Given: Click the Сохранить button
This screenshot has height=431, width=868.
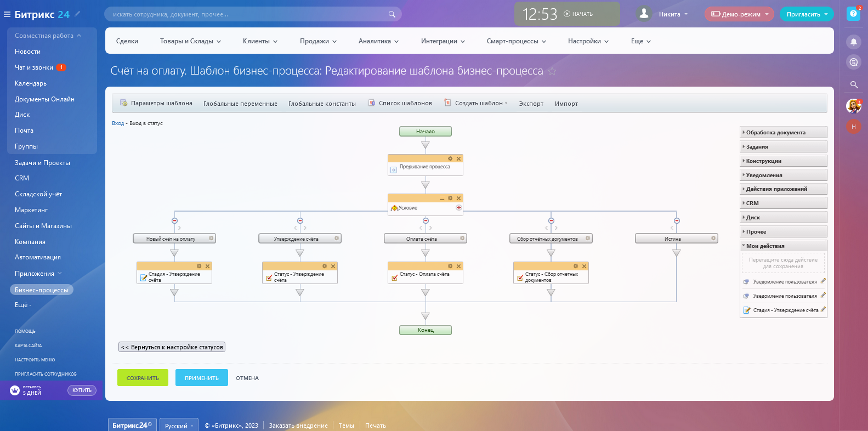Looking at the screenshot, I should [143, 378].
